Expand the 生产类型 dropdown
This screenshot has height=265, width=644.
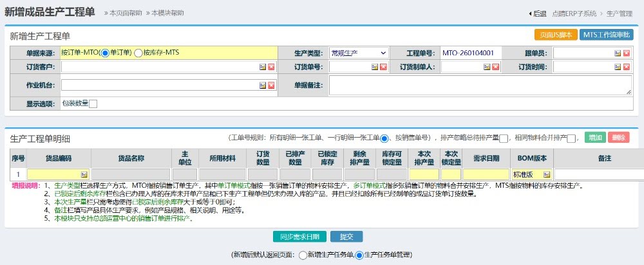click(358, 53)
